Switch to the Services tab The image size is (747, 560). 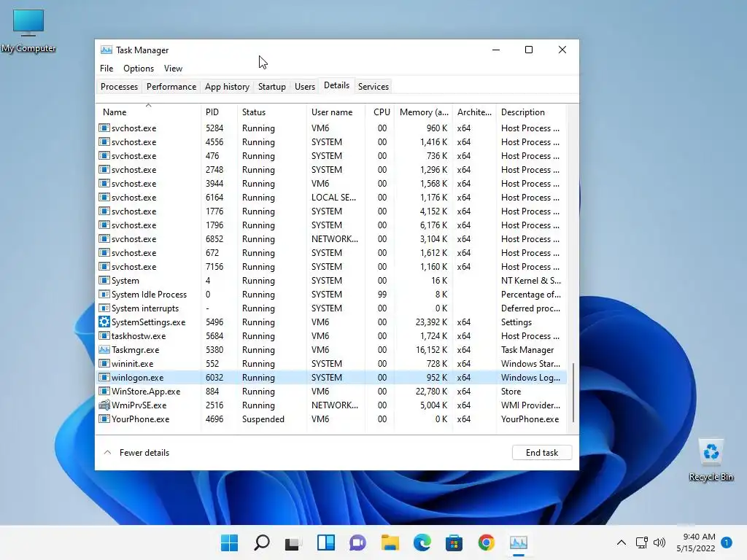pos(373,86)
